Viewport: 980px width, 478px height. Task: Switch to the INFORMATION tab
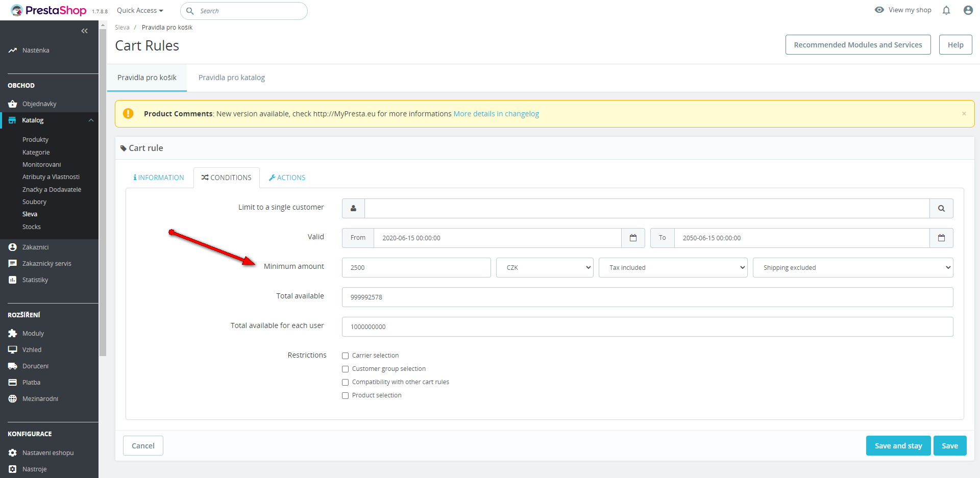click(x=159, y=178)
